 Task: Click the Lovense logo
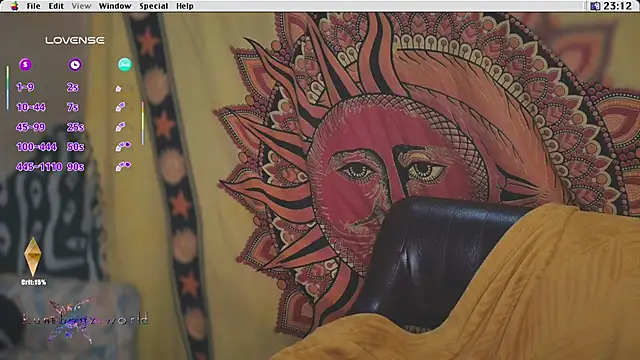(75, 40)
